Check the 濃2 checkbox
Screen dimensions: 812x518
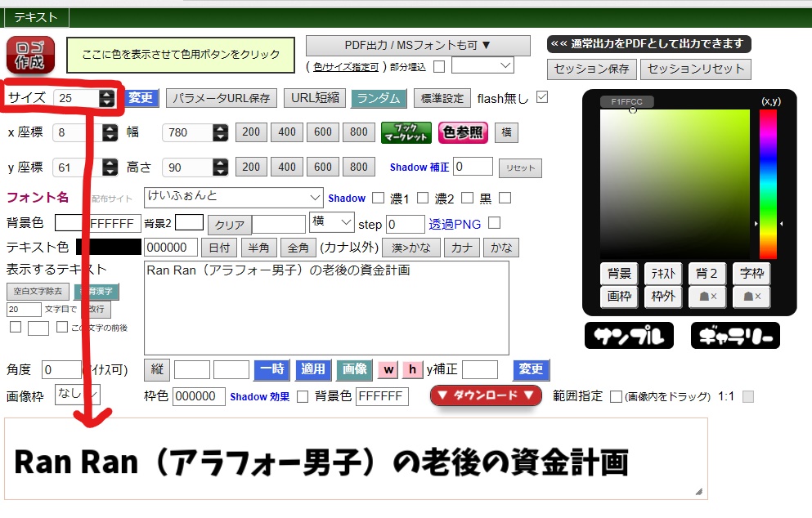467,198
